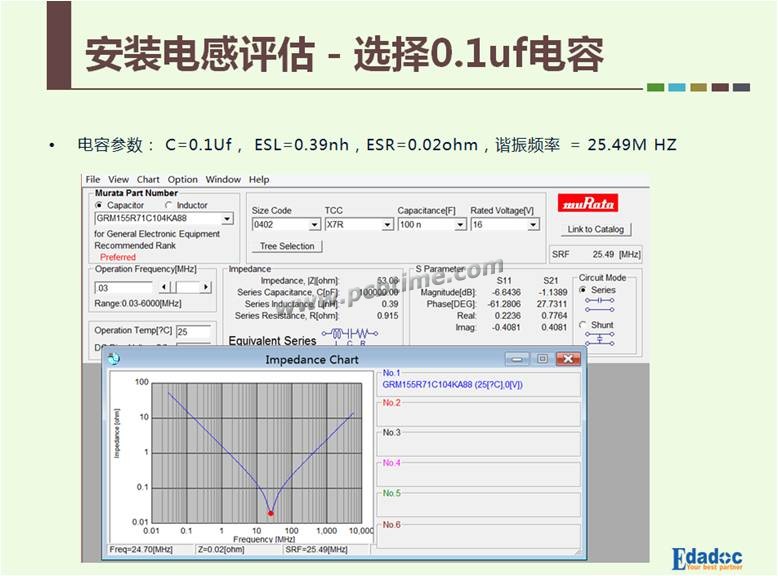Screen dimensions: 778x576
Task: Expand the Capacitance 100 n dropdown
Action: tap(460, 225)
